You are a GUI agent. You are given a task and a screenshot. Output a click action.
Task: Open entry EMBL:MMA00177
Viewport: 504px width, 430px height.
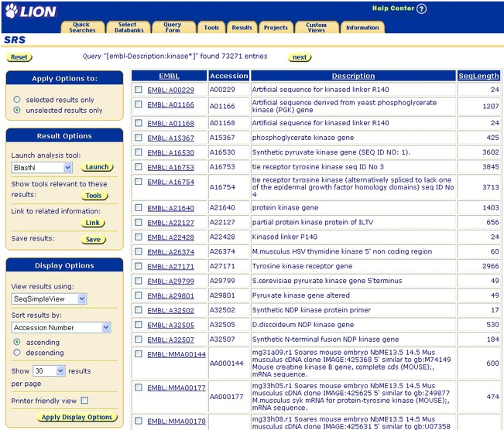click(x=177, y=388)
